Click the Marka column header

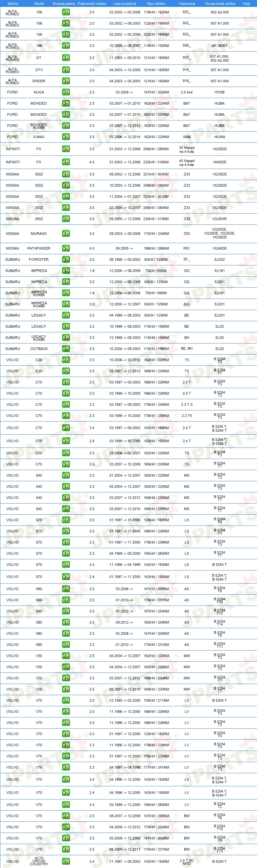pyautogui.click(x=13, y=4)
